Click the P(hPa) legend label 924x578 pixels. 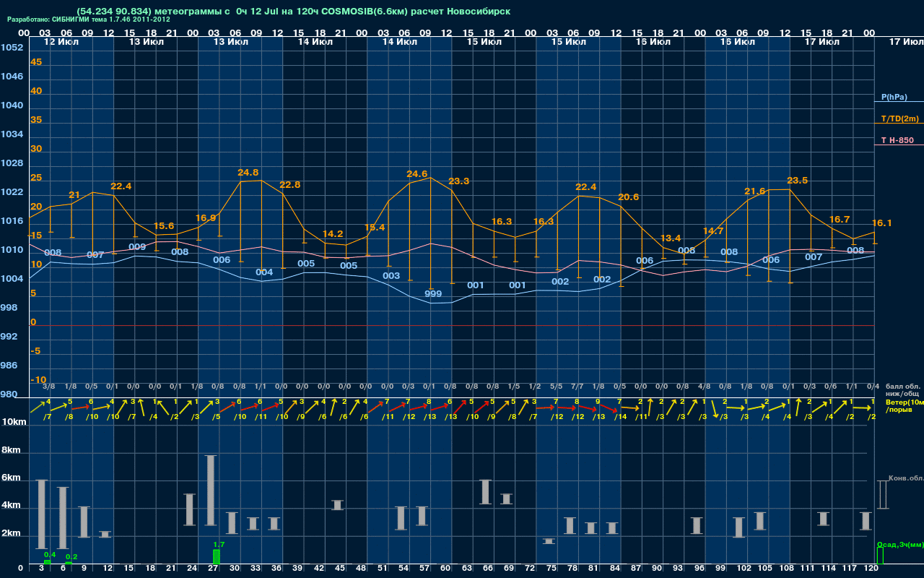(894, 97)
